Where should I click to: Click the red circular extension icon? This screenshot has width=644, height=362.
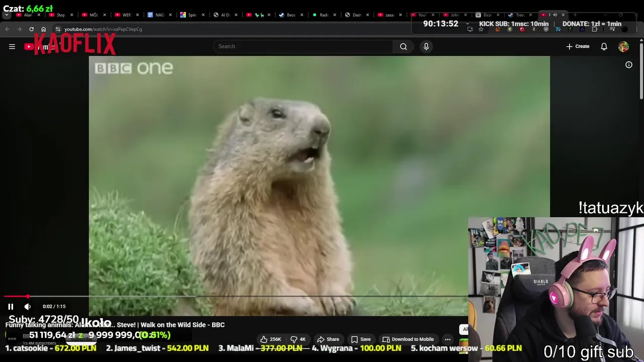(522, 29)
